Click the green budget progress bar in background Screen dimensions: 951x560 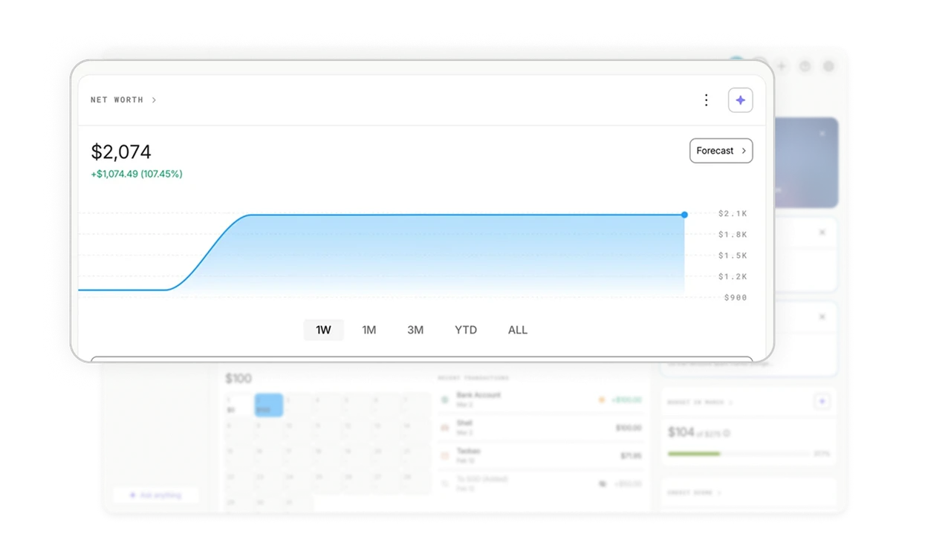[694, 453]
